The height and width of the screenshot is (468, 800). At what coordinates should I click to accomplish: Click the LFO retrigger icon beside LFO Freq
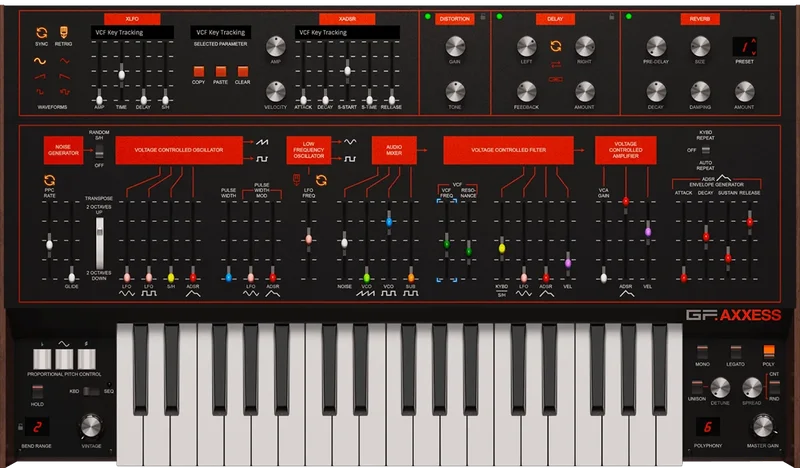point(296,179)
